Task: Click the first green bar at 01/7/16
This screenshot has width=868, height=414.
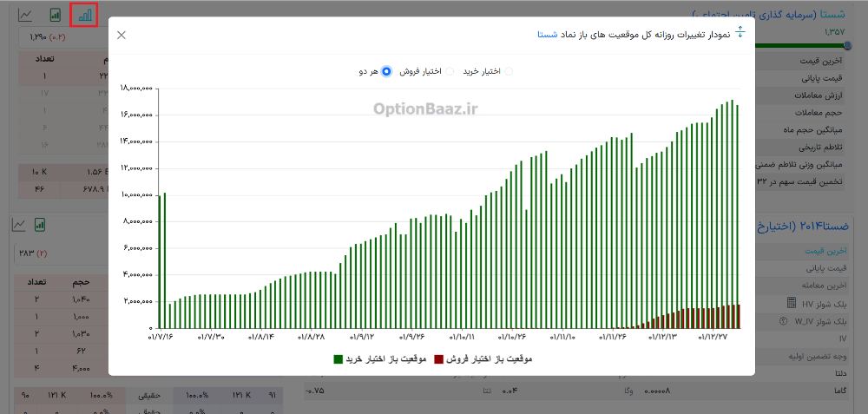Action: (x=160, y=261)
